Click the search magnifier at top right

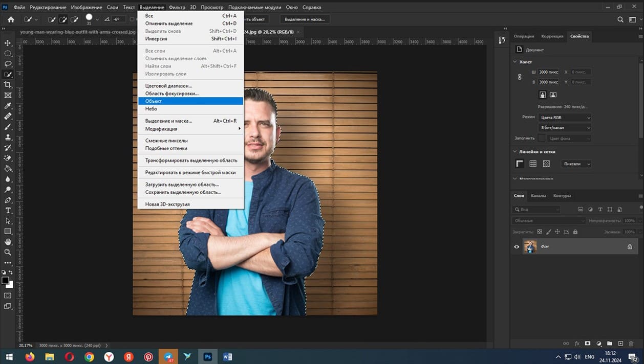620,19
